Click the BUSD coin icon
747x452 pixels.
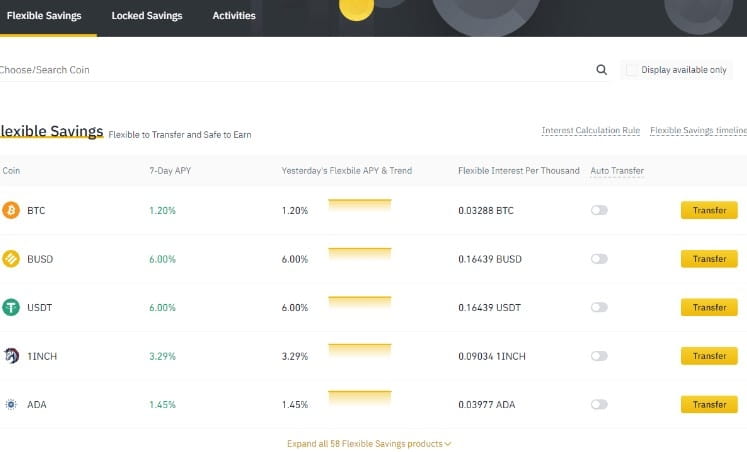(11, 259)
